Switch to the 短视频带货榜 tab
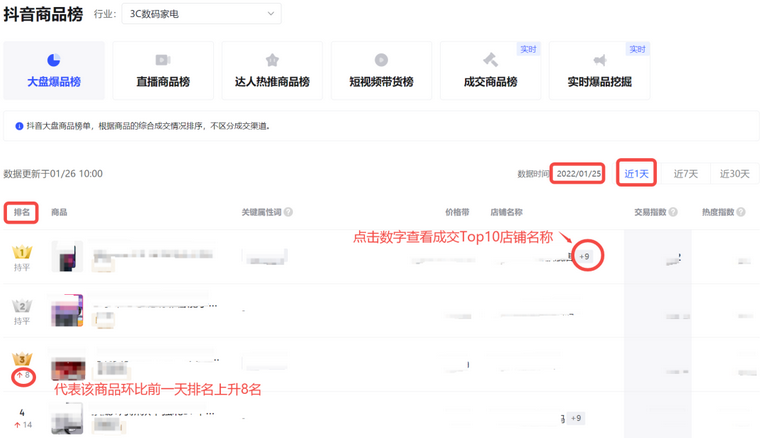Viewport: 779px width, 439px height. tap(381, 71)
